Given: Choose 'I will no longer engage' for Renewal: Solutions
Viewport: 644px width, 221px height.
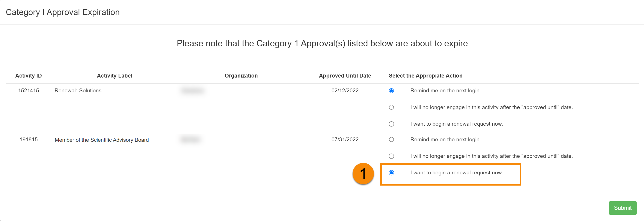Looking at the screenshot, I should [x=392, y=107].
